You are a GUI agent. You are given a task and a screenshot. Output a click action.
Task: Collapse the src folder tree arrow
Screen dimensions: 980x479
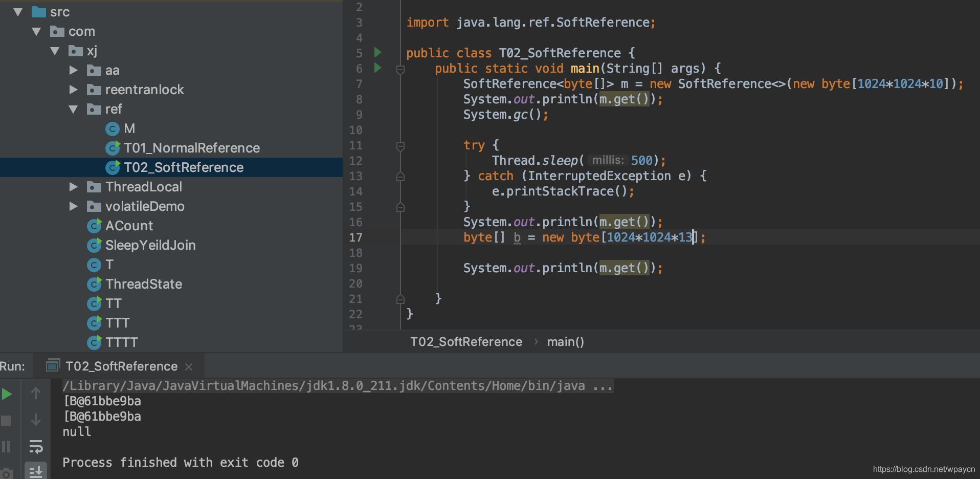click(x=18, y=12)
